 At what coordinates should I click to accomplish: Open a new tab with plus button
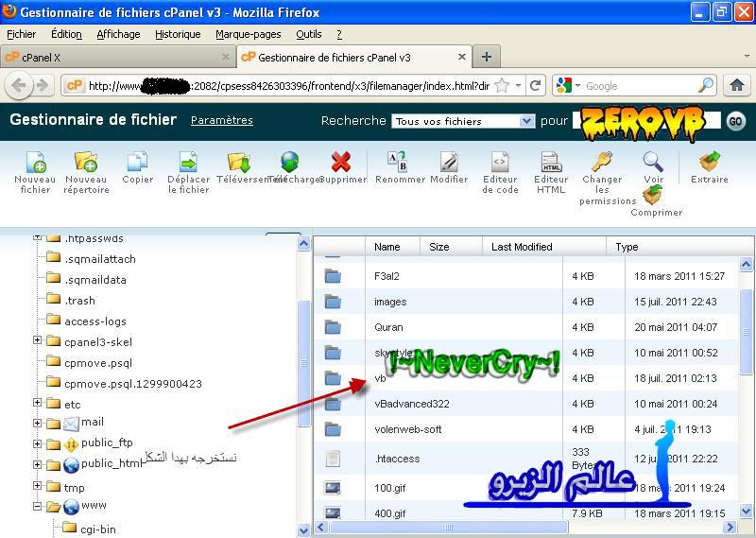[x=487, y=57]
